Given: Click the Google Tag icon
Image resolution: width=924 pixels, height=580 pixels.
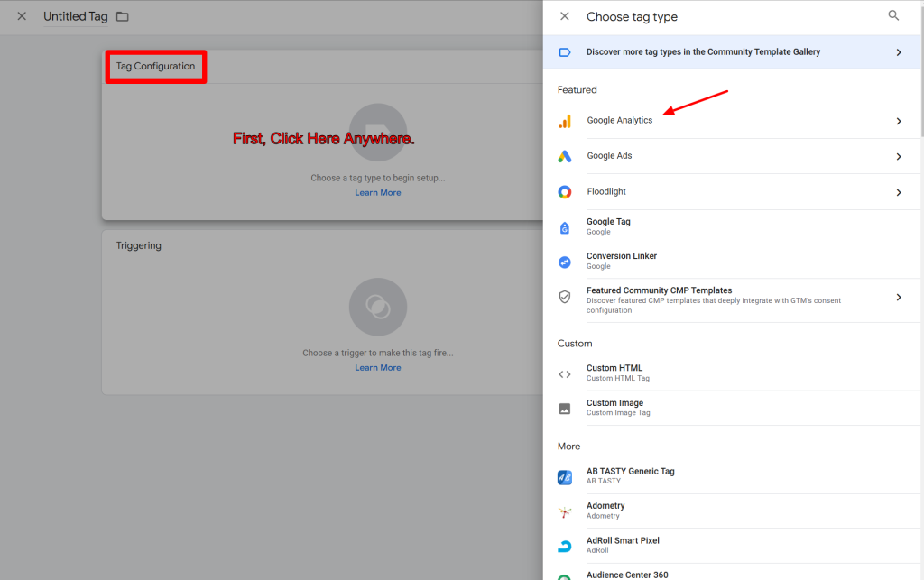Looking at the screenshot, I should click(x=566, y=226).
